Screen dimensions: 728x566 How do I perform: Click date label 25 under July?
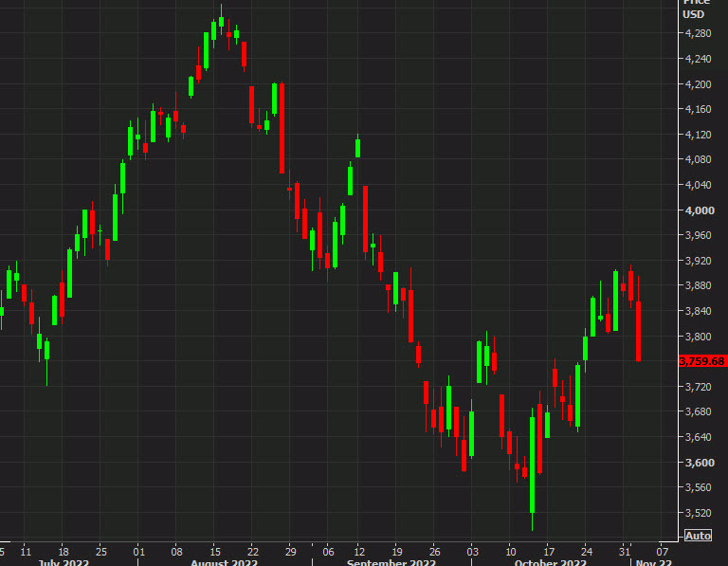point(101,552)
